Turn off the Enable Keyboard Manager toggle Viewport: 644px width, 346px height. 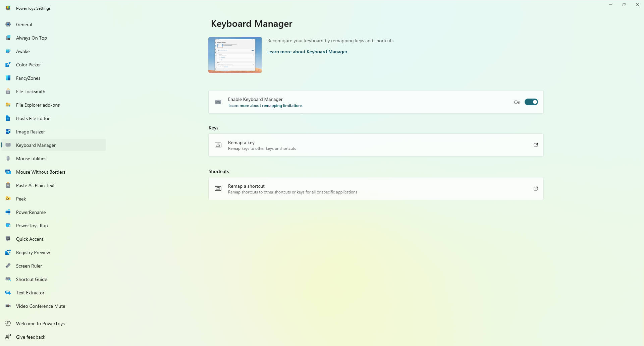pyautogui.click(x=531, y=102)
